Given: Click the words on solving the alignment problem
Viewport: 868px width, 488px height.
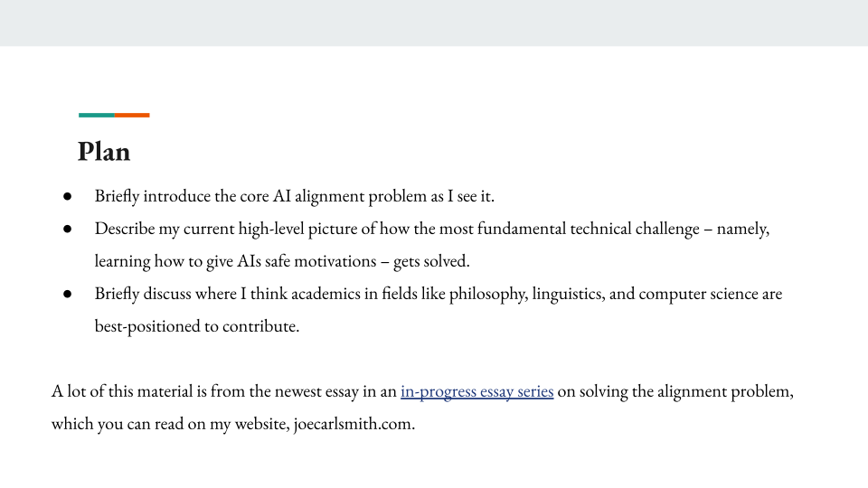Looking at the screenshot, I should (675, 391).
